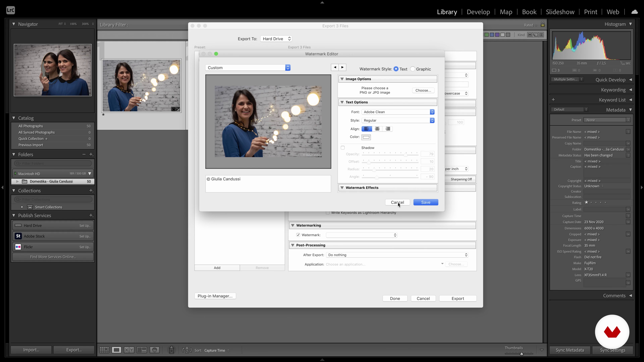
Task: Click the green color label filter swatch
Action: point(487,35)
